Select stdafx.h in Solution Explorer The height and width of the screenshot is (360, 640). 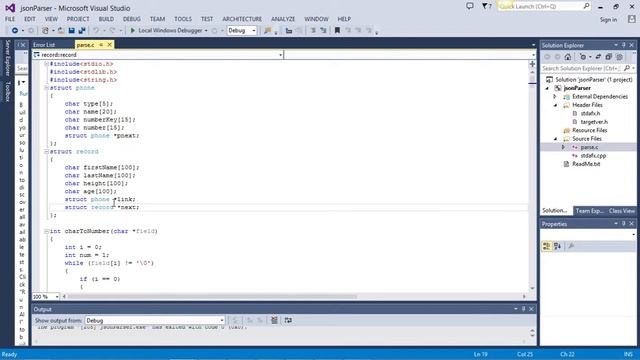click(590, 113)
